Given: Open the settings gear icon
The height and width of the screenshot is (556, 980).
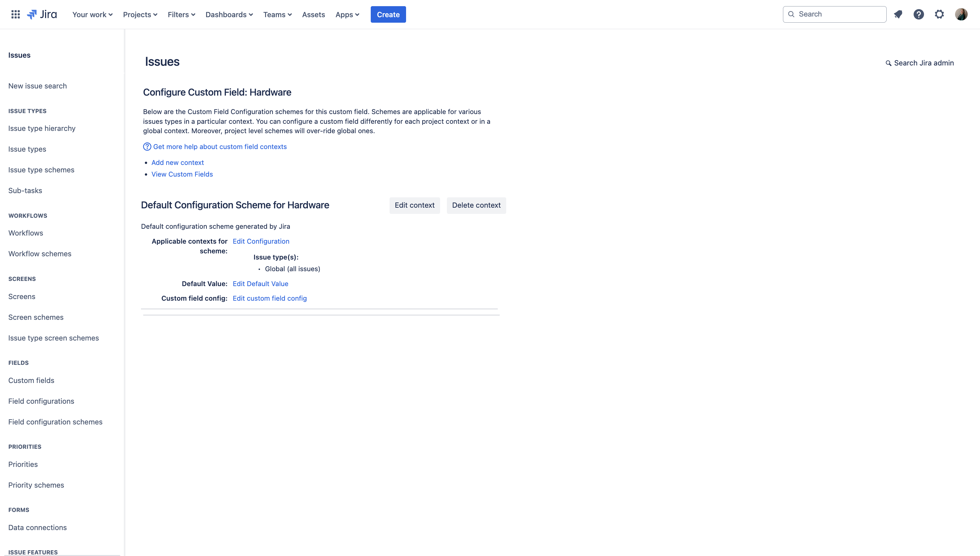Looking at the screenshot, I should (939, 14).
